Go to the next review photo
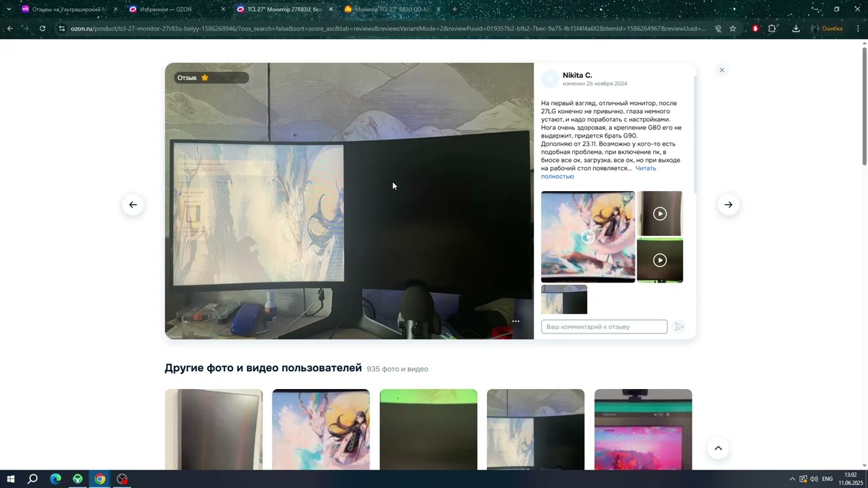 (x=728, y=205)
